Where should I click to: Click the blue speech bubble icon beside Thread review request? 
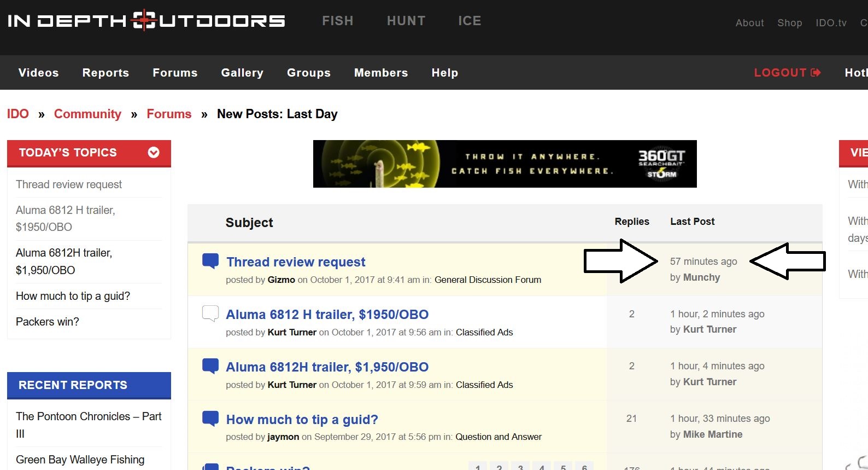click(x=210, y=261)
